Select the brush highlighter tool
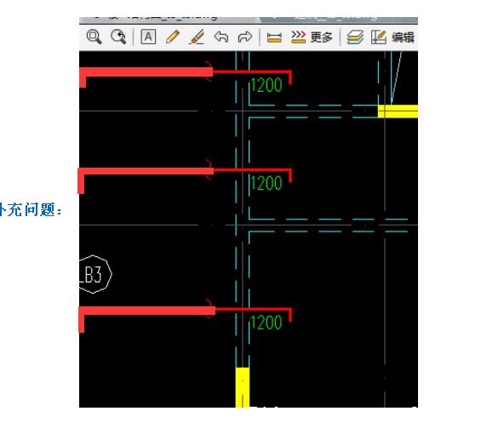The image size is (504, 434). [x=197, y=37]
